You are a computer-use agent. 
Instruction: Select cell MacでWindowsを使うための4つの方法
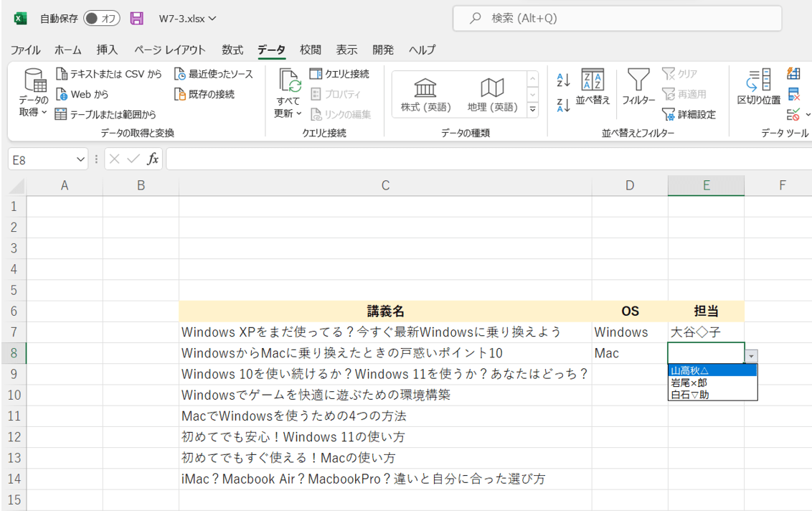385,416
